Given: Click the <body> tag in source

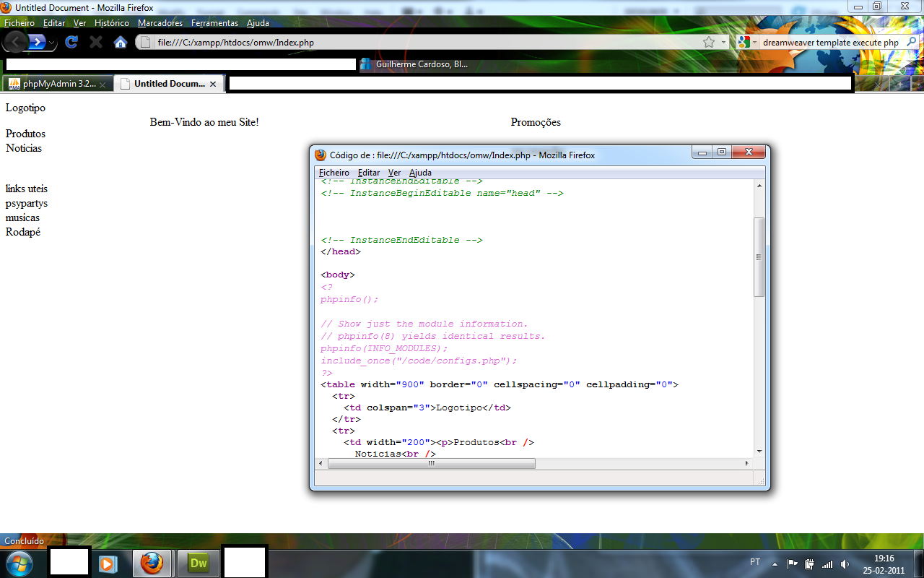Looking at the screenshot, I should coord(338,275).
